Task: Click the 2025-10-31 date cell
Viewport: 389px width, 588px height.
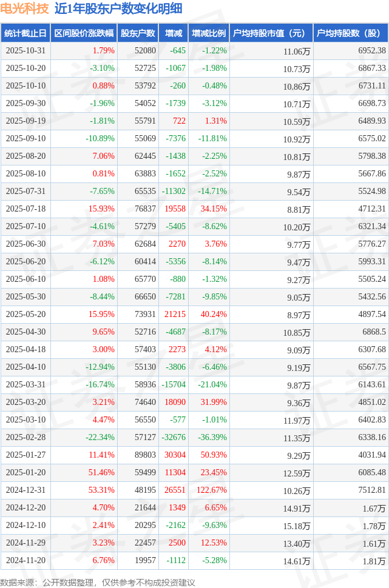Action: click(25, 51)
